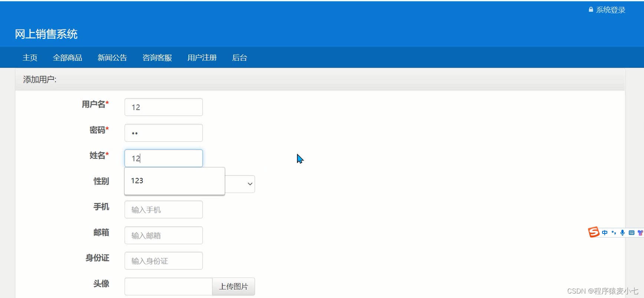The width and height of the screenshot is (644, 298).
Task: Click the 头像 image path field
Action: click(x=168, y=286)
